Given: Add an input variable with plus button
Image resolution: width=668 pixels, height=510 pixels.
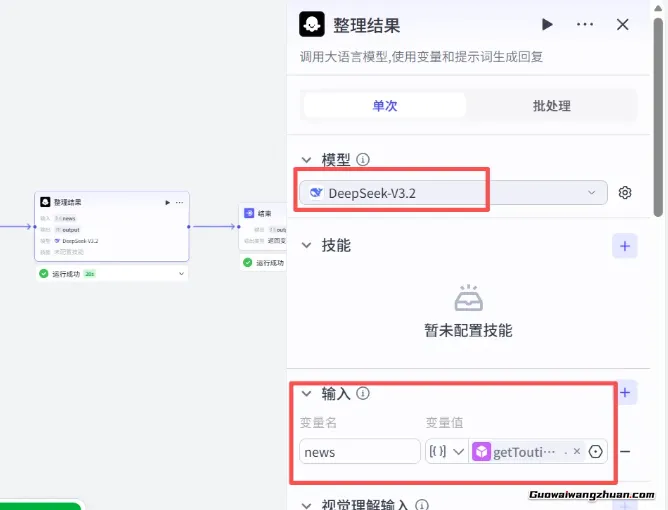Looking at the screenshot, I should tap(625, 392).
